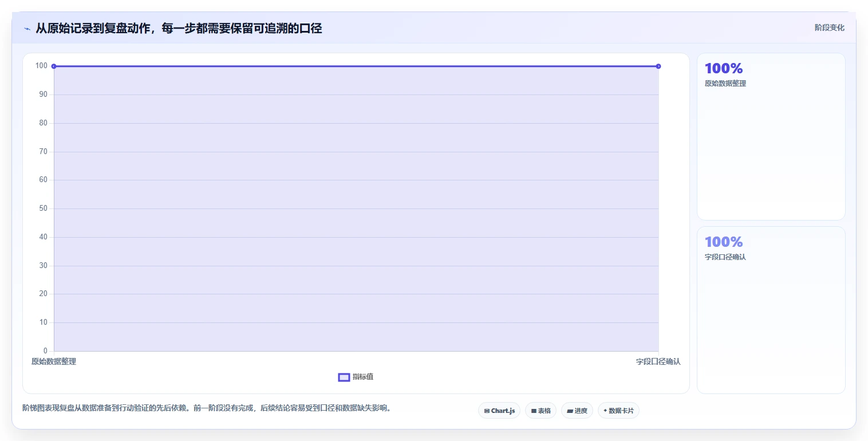Click the description text starting 阶梯图表现复盘

[x=206, y=408]
